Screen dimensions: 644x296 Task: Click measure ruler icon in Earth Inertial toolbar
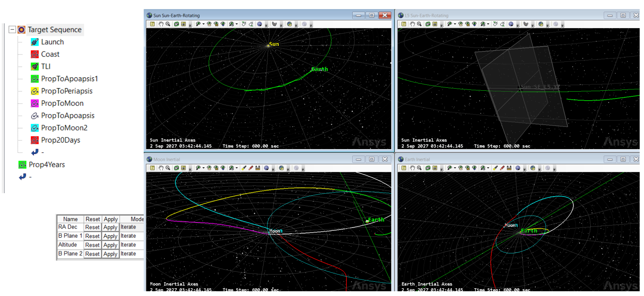click(x=509, y=168)
